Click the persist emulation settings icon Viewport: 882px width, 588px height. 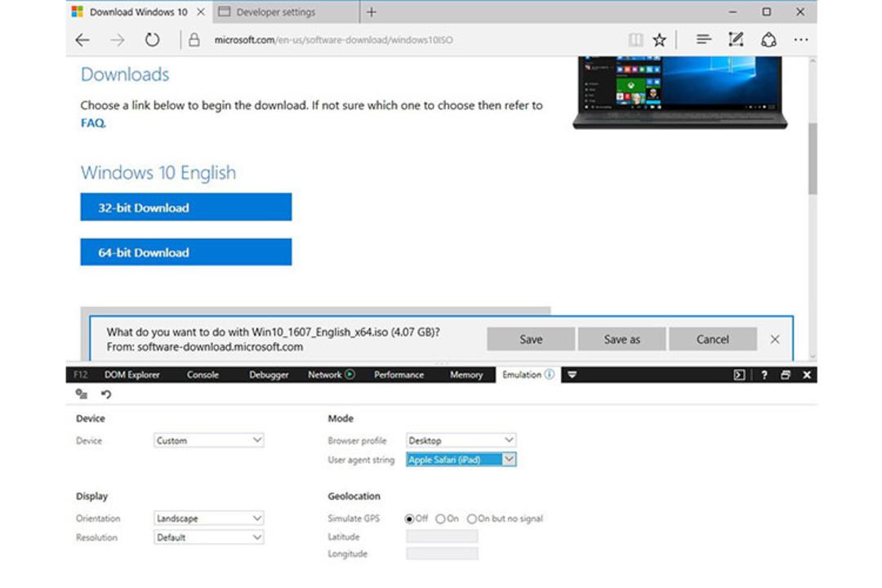(x=82, y=394)
